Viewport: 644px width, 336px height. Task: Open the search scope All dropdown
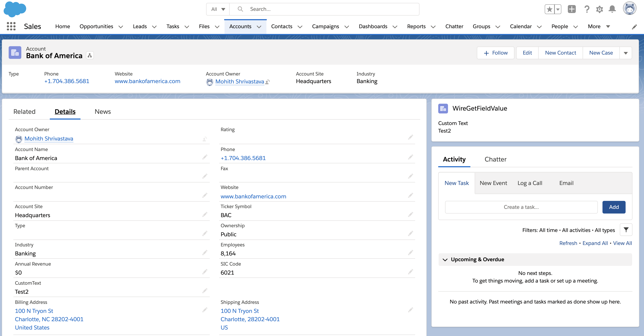218,9
